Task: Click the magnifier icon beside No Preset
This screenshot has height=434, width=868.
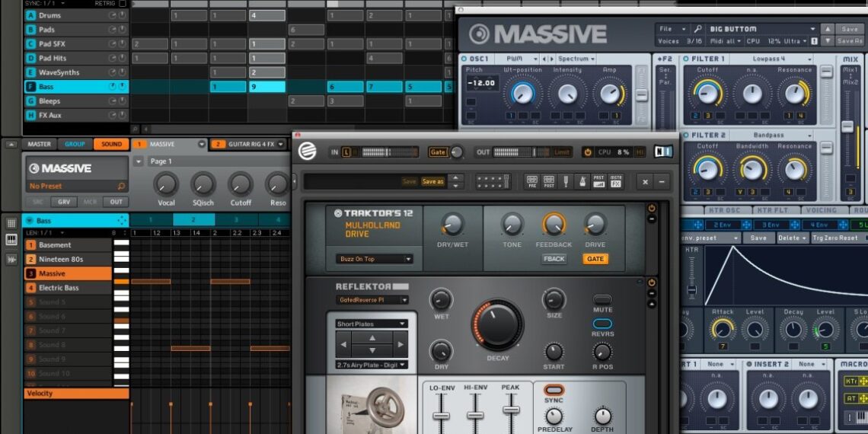Action: (122, 186)
